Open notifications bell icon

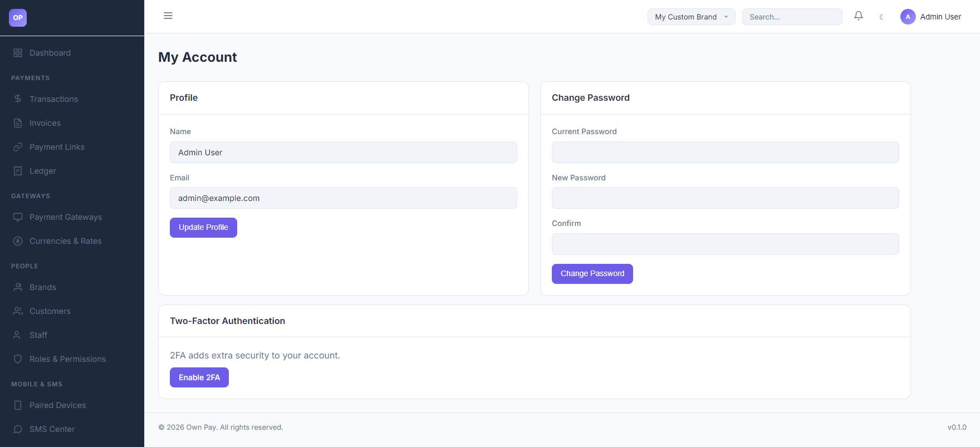point(859,16)
